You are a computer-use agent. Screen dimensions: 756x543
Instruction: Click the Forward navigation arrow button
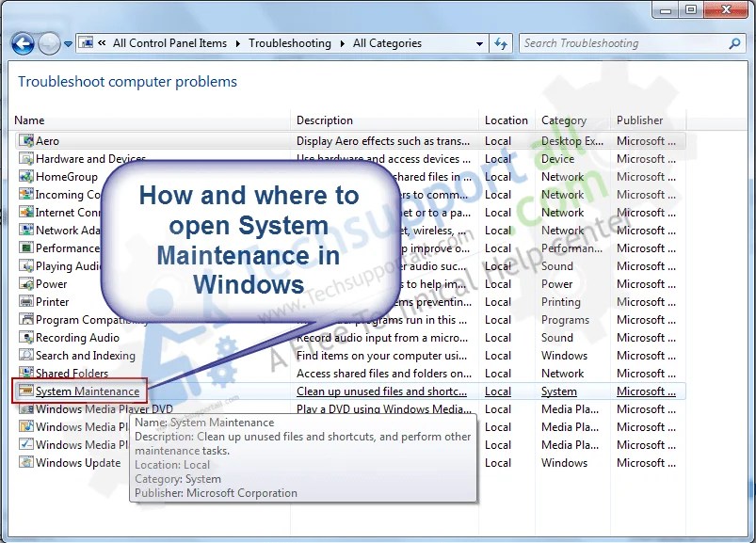click(49, 44)
